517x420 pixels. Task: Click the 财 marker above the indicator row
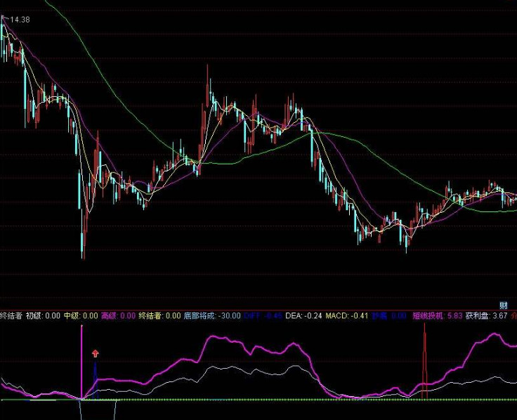(x=504, y=305)
